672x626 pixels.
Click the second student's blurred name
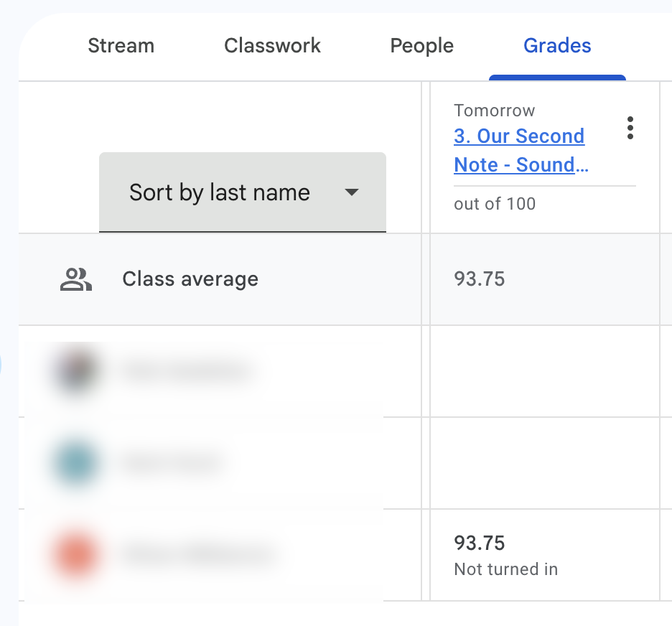[x=172, y=463]
